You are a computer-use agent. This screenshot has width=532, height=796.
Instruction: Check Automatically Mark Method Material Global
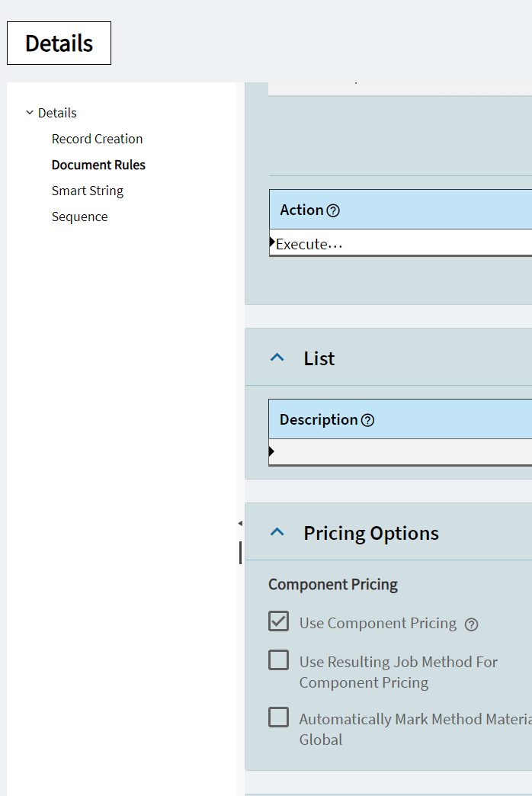click(279, 717)
